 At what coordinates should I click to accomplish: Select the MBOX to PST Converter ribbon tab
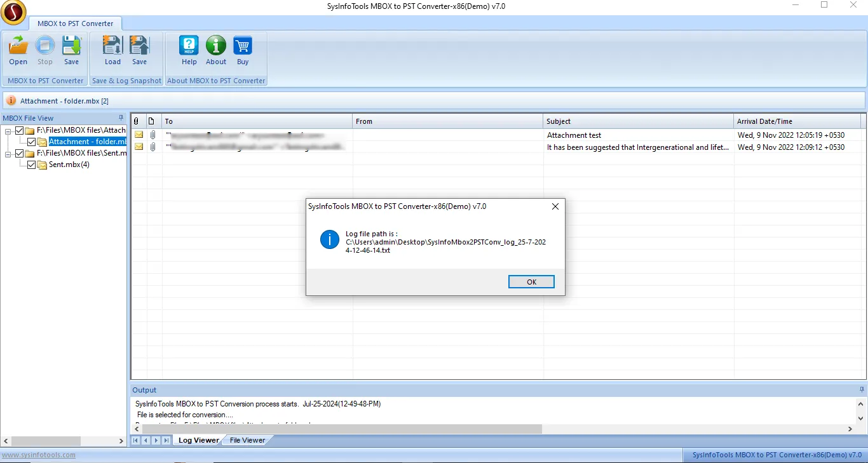point(75,23)
